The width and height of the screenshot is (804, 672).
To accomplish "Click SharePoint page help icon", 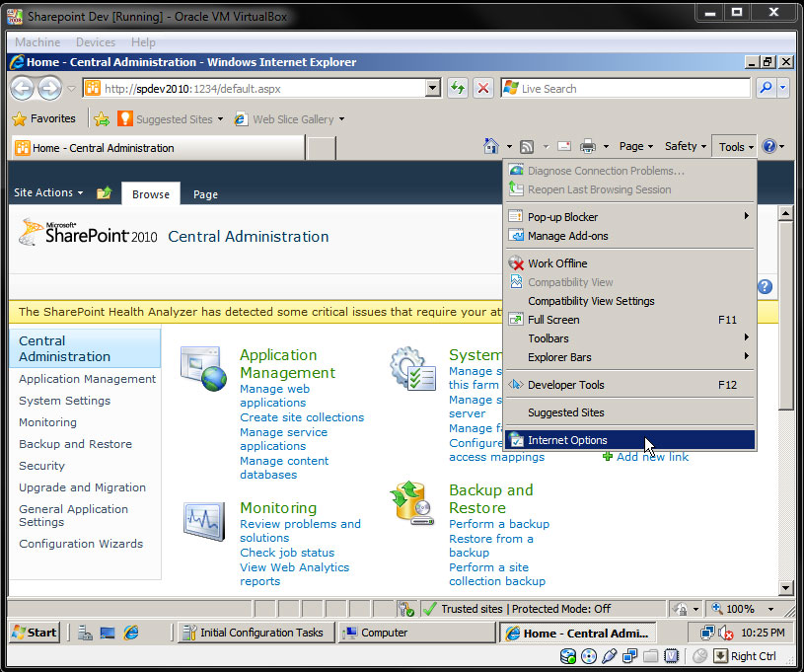I will [x=765, y=286].
